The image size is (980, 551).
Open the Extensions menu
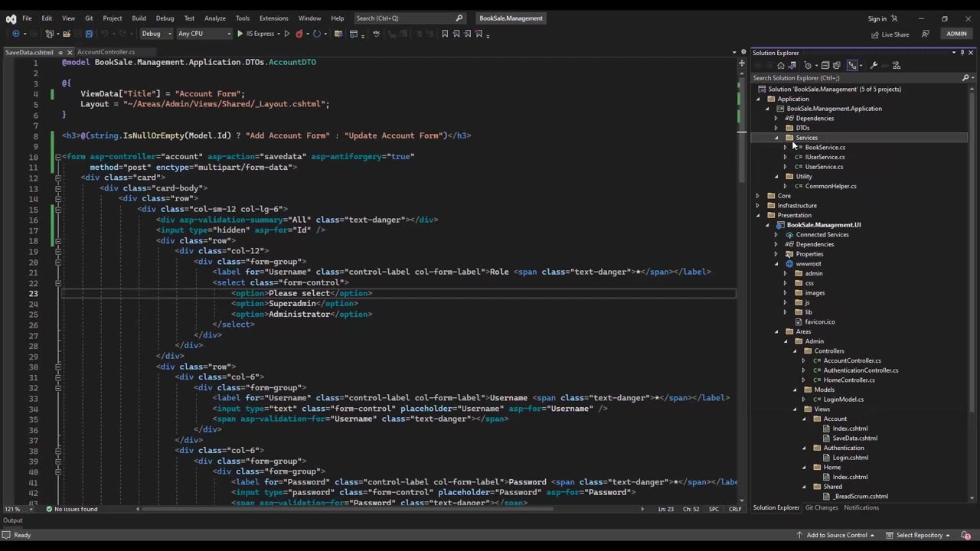(x=273, y=18)
